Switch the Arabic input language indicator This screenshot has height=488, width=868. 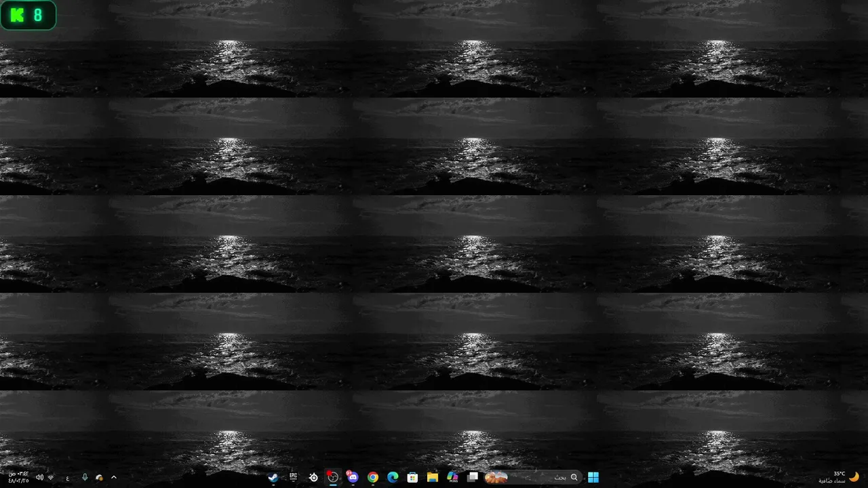68,478
